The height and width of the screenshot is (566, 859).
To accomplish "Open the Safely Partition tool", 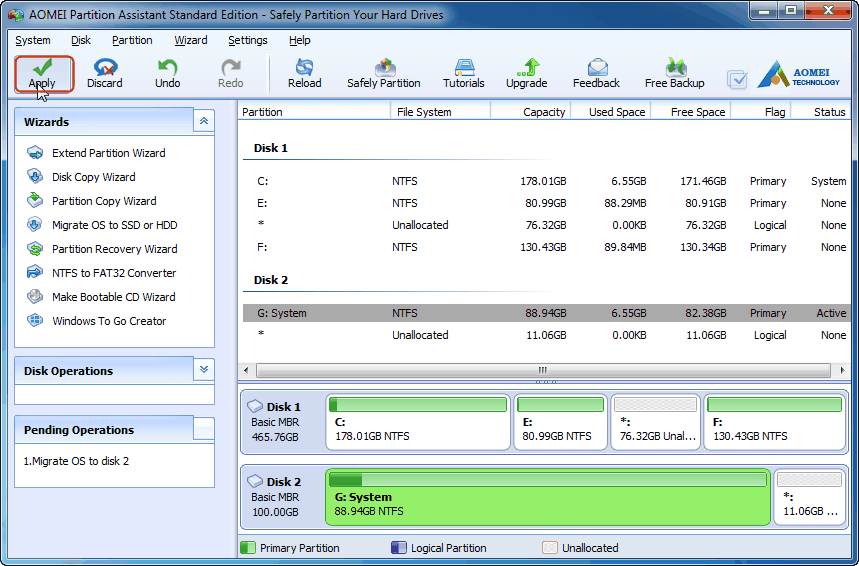I will (383, 73).
